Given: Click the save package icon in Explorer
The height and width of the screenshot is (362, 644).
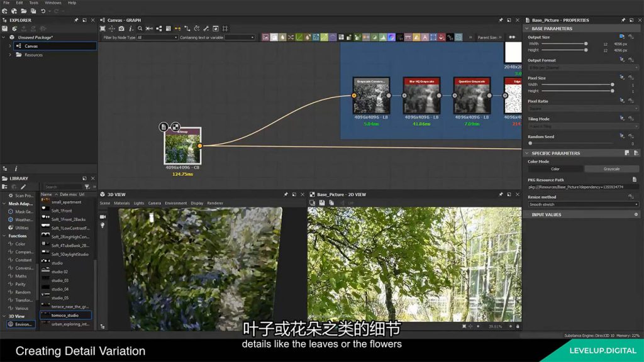Looking at the screenshot, I should 4,28.
